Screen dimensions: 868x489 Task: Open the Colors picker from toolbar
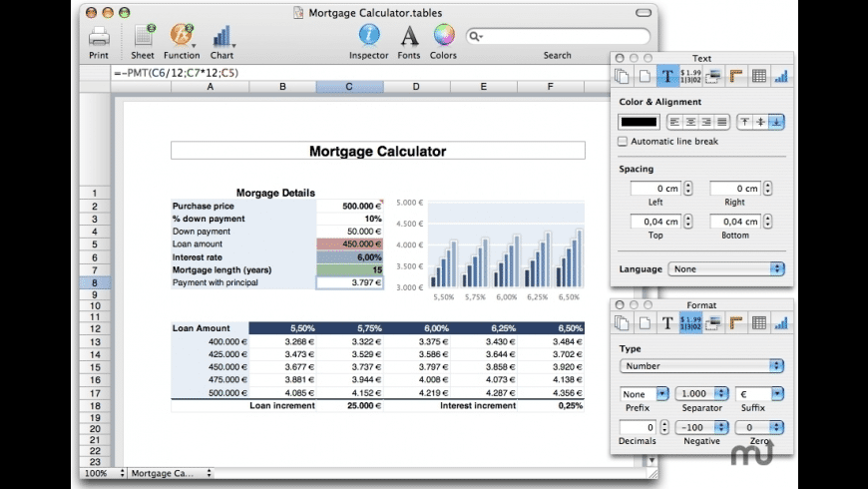(443, 36)
